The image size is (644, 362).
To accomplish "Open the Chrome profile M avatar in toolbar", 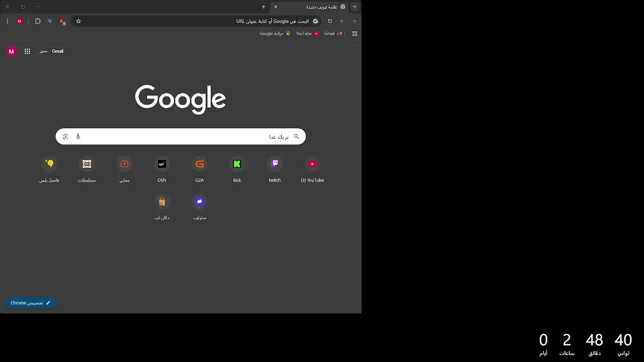I will 20,21.
